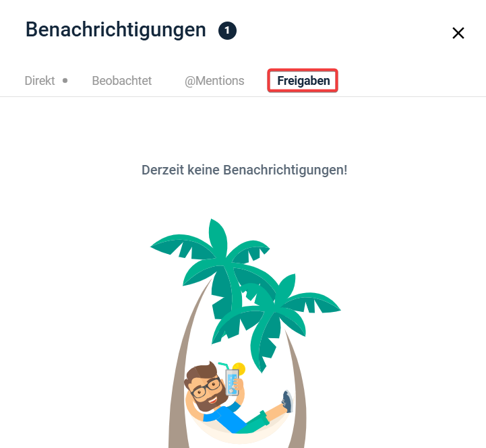486x448 pixels.
Task: Click the notification count badge showing 1
Action: [x=227, y=31]
